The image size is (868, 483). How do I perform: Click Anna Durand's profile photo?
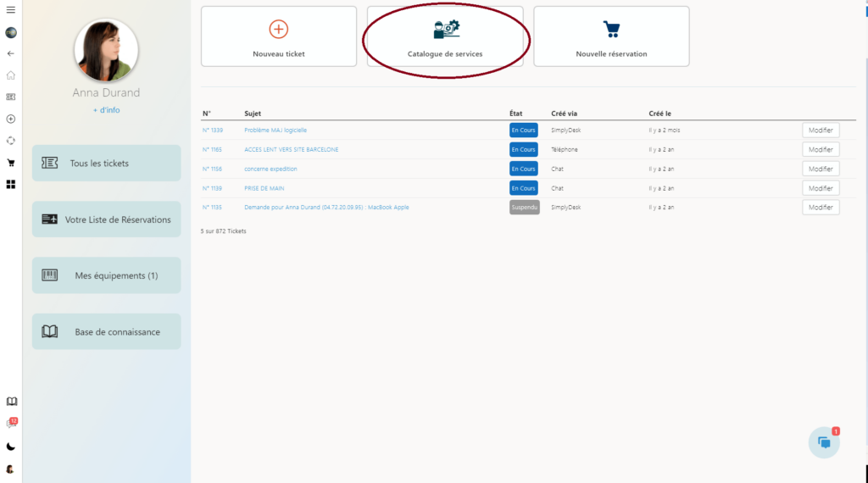click(107, 51)
